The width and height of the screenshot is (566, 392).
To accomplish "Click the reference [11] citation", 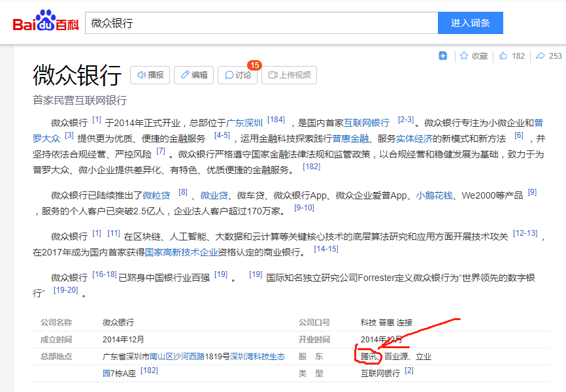I will (114, 233).
